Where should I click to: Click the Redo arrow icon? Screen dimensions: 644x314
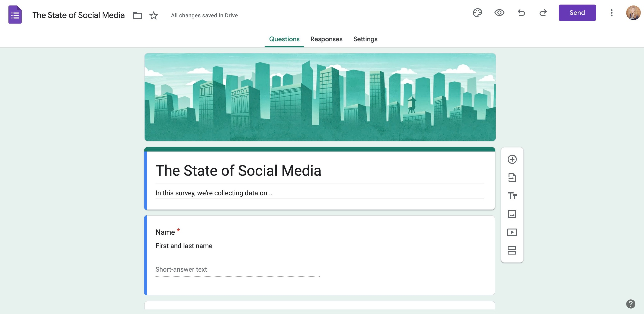point(543,13)
